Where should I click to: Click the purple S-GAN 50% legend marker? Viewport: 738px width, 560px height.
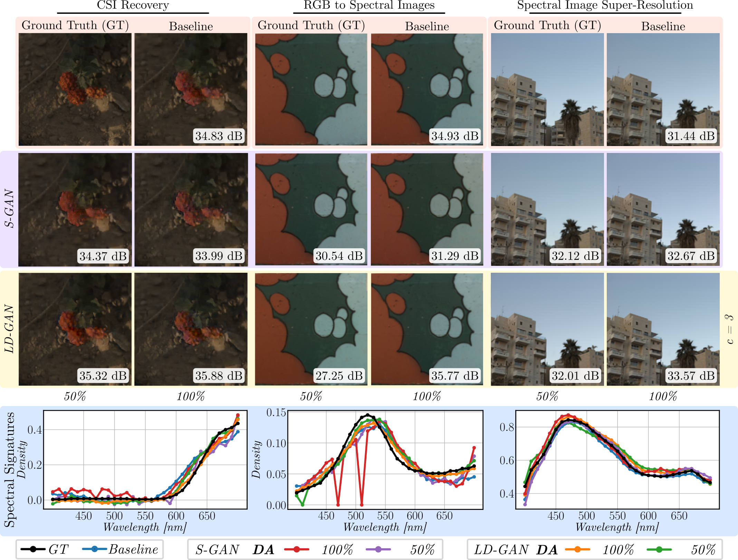(x=378, y=549)
